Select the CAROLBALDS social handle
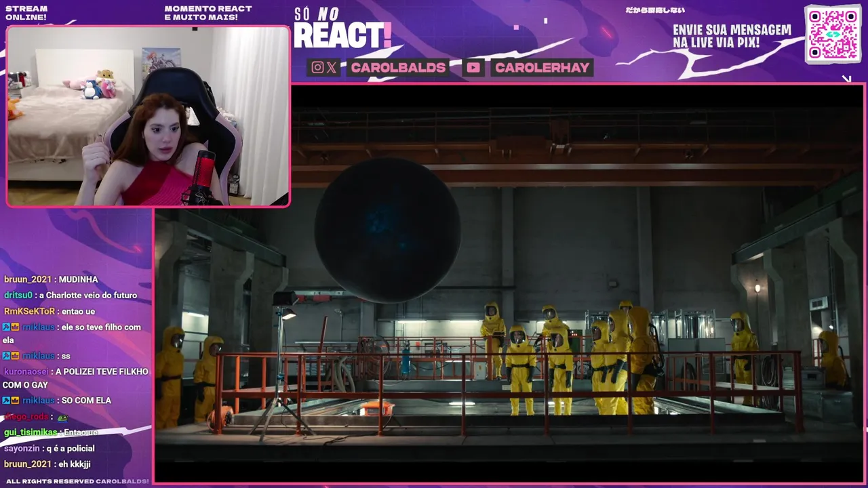 [x=398, y=68]
